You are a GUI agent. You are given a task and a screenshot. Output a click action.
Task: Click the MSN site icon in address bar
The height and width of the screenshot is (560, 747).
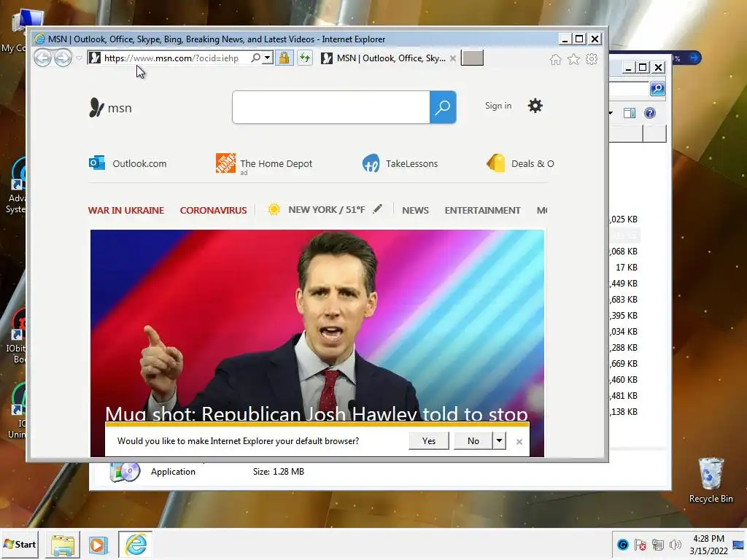(95, 58)
